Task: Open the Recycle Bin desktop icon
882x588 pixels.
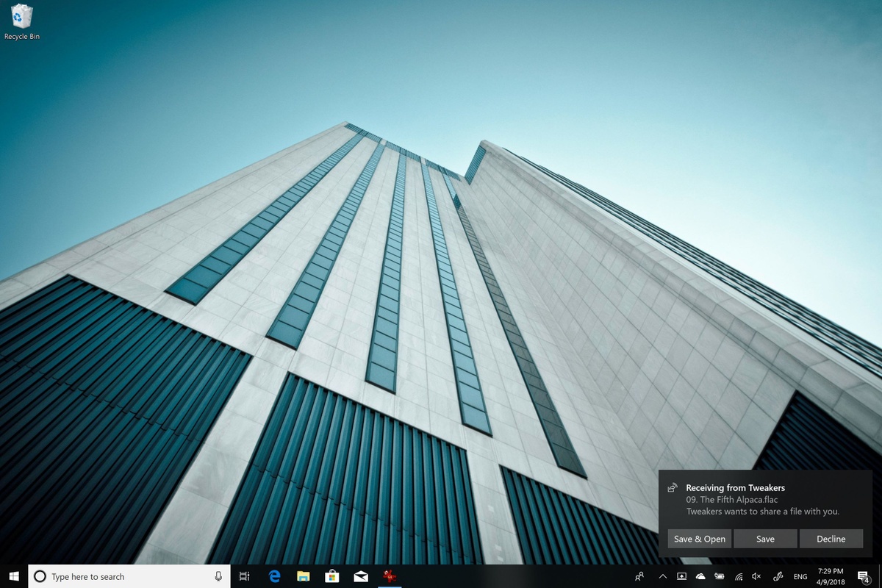Action: coord(22,22)
